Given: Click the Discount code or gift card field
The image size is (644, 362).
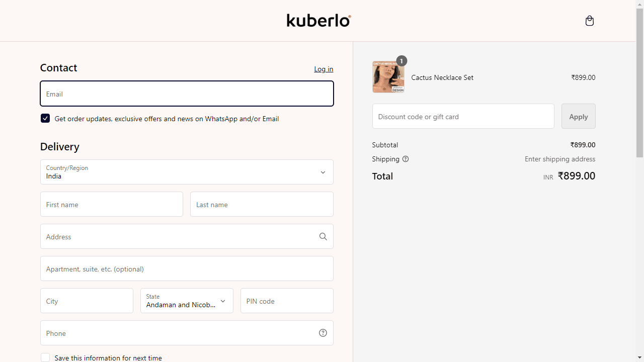Looking at the screenshot, I should pyautogui.click(x=463, y=116).
